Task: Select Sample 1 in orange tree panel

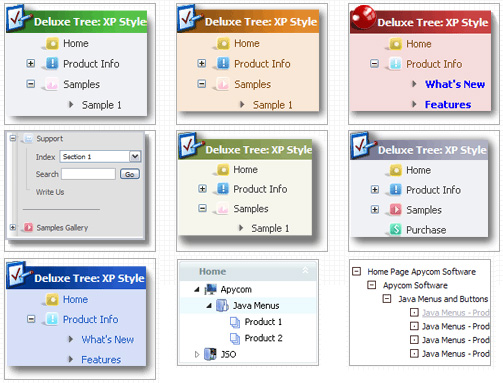Action: pos(273,105)
